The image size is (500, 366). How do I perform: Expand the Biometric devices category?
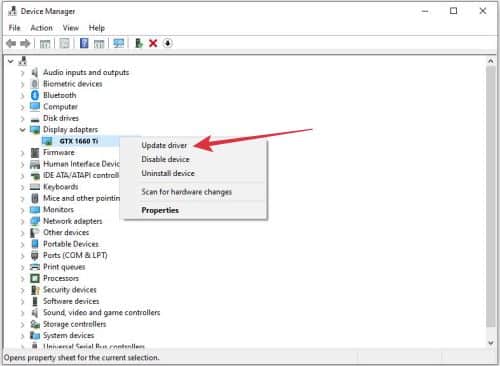[x=22, y=84]
